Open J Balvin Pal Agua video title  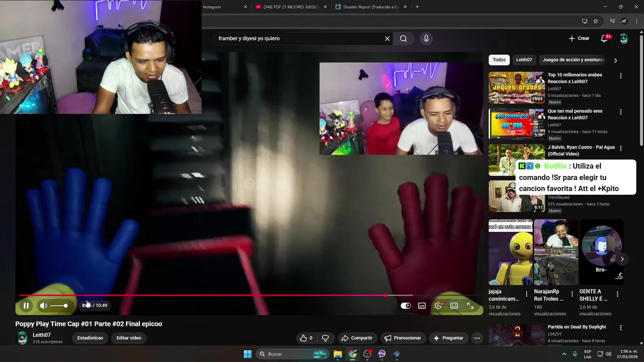(580, 150)
